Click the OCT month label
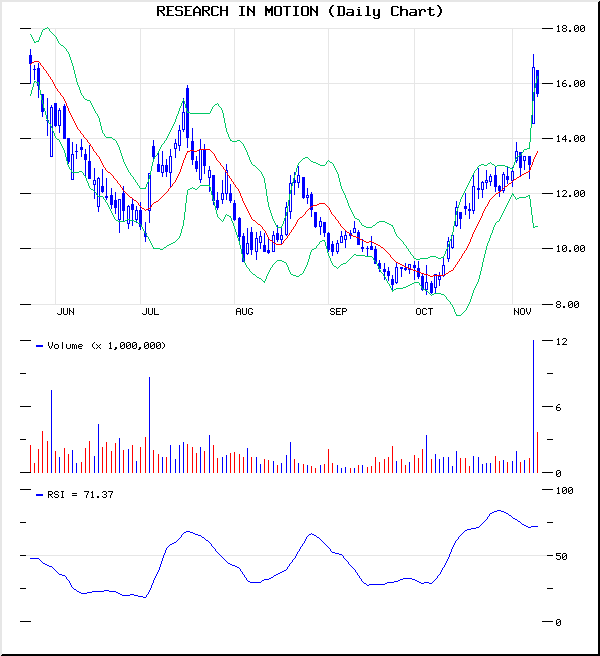Image resolution: width=600 pixels, height=656 pixels. pyautogui.click(x=424, y=312)
